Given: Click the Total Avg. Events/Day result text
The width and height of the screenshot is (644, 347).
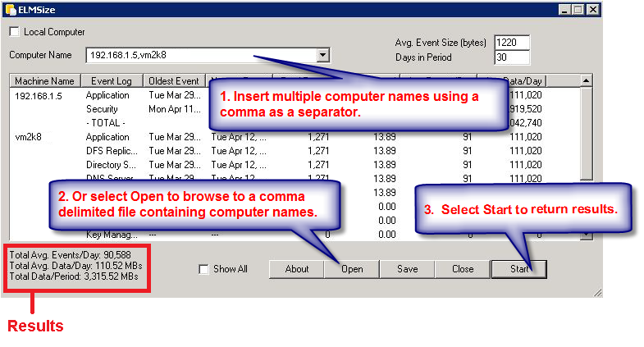Looking at the screenshot, I should tap(71, 254).
